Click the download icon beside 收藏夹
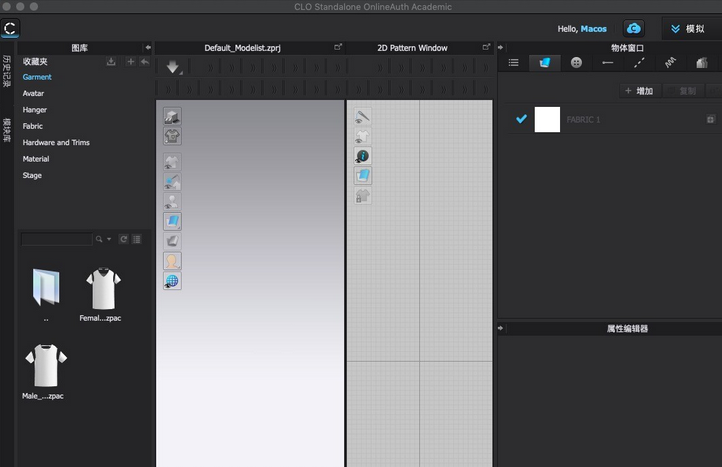Viewport: 722px width, 467px height. [x=111, y=62]
